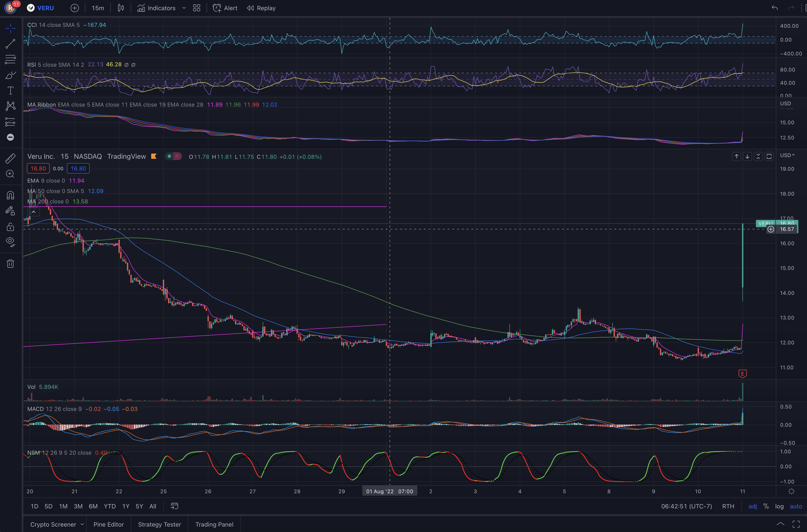Toggle hide all drawings eye icon

click(x=11, y=242)
